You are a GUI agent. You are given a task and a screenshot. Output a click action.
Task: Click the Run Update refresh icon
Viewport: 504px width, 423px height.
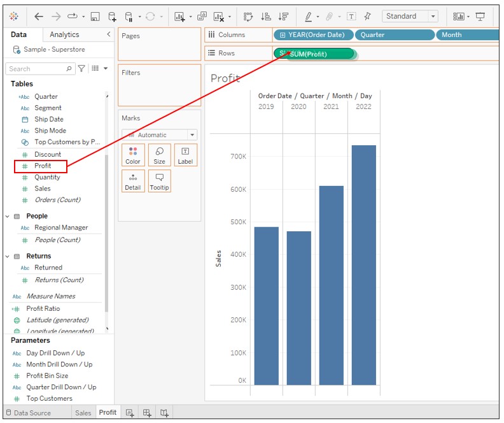(150, 17)
